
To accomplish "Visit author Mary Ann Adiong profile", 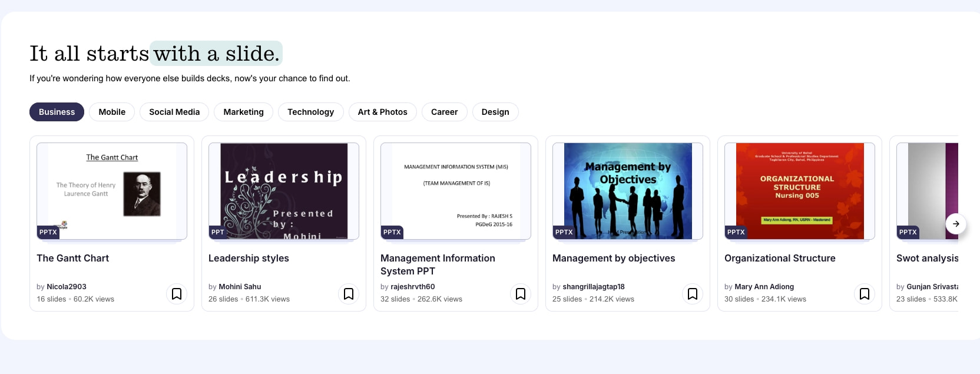I will pyautogui.click(x=764, y=287).
